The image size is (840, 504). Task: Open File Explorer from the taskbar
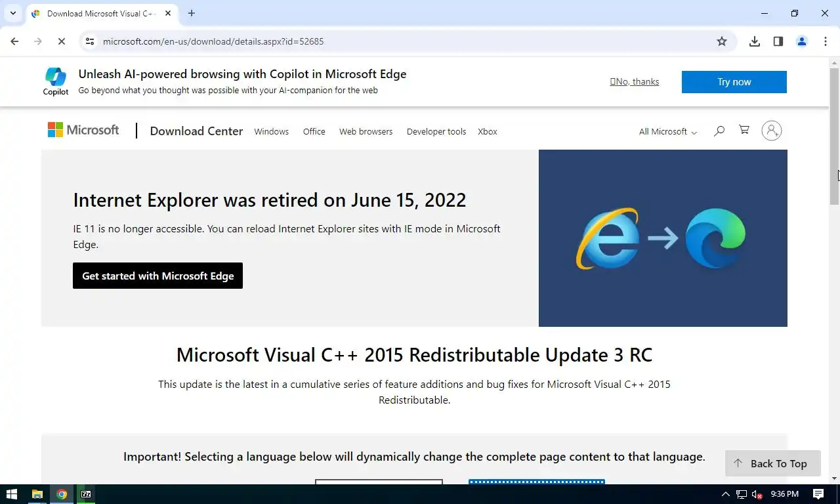click(x=37, y=494)
